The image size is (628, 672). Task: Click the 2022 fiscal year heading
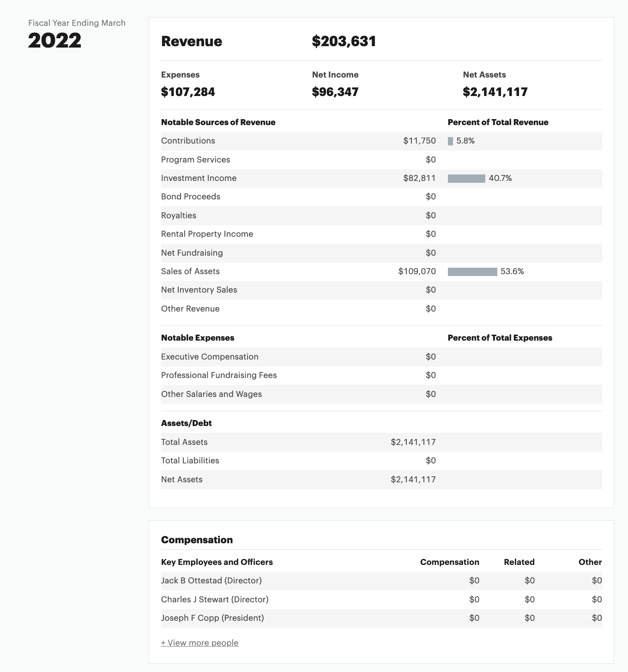point(54,41)
